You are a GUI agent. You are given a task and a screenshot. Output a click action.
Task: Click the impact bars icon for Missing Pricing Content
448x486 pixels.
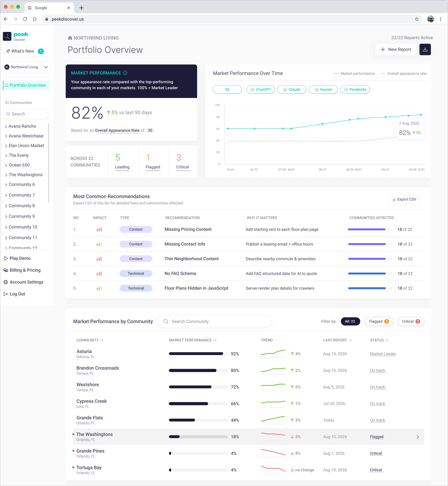pos(99,229)
